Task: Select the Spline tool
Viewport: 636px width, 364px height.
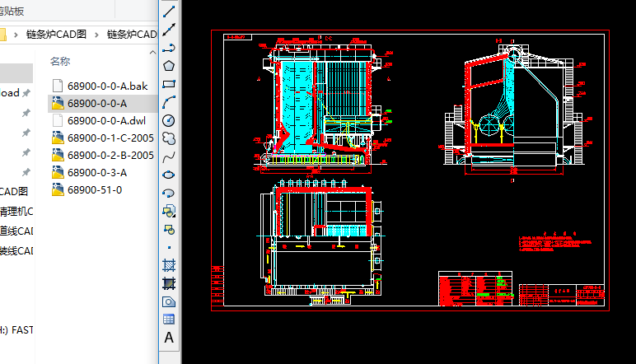Action: coord(169,156)
